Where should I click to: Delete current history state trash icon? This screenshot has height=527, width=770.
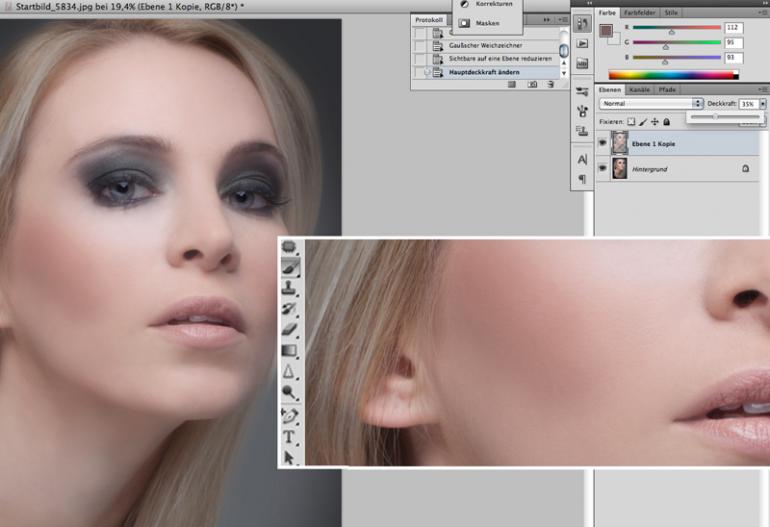coord(550,84)
